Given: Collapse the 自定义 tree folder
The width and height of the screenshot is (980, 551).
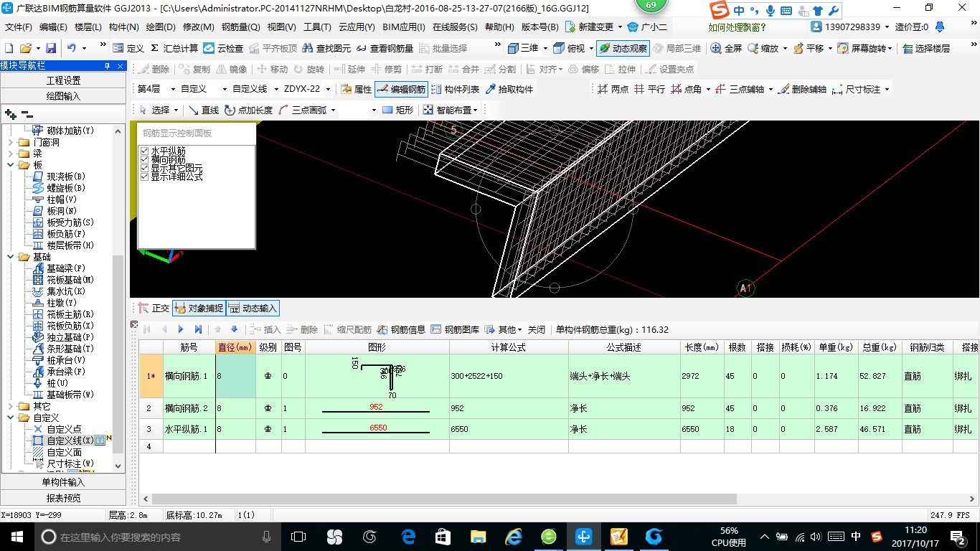Looking at the screenshot, I should [10, 418].
